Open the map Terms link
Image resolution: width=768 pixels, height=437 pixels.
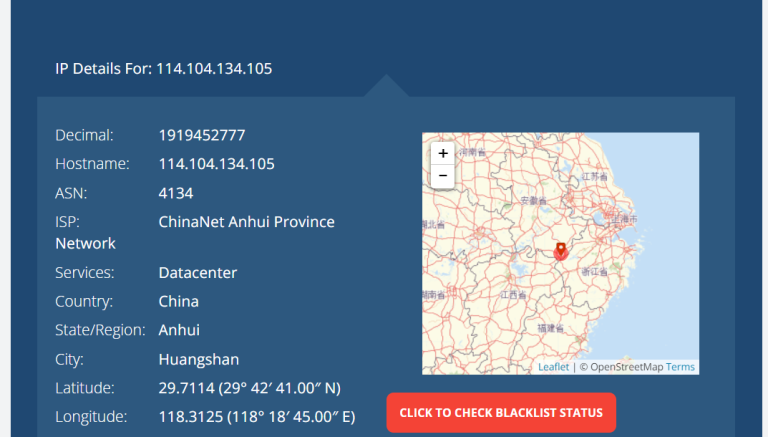[x=680, y=367]
